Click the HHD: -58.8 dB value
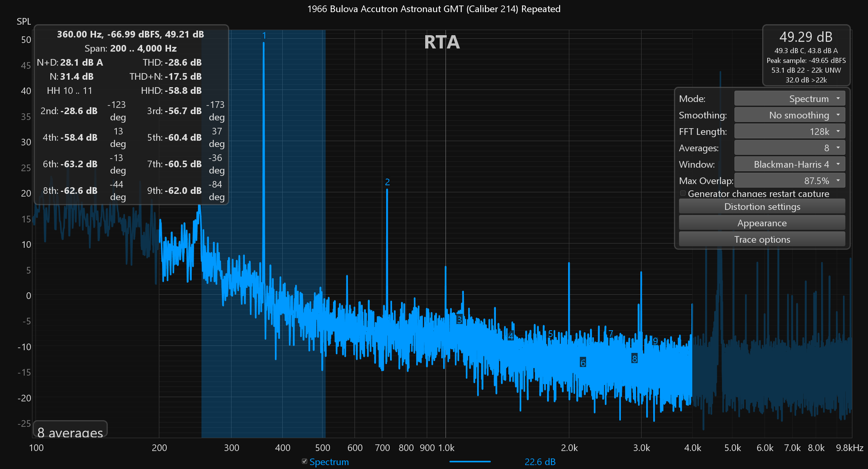This screenshot has width=868, height=469. [x=171, y=91]
